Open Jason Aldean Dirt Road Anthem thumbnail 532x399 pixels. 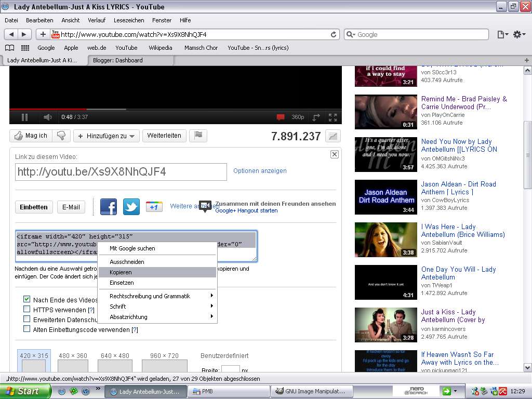386,197
